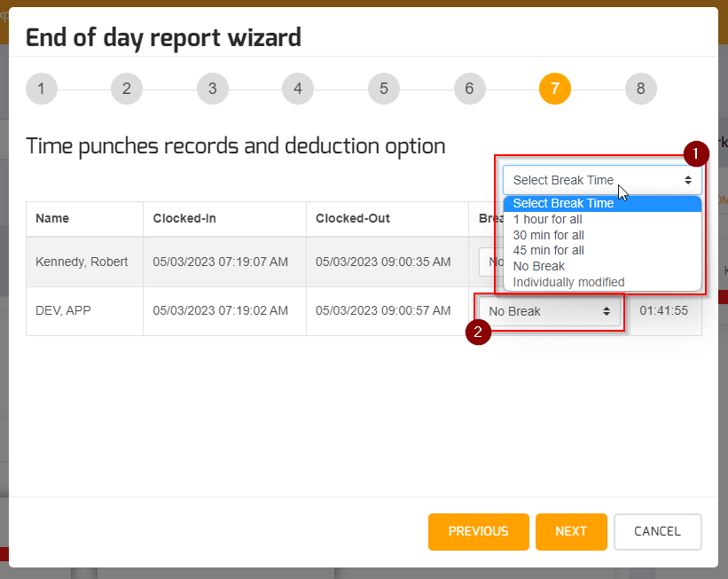Go to final step 8 circle
Screen dimensions: 728x579
(640, 89)
